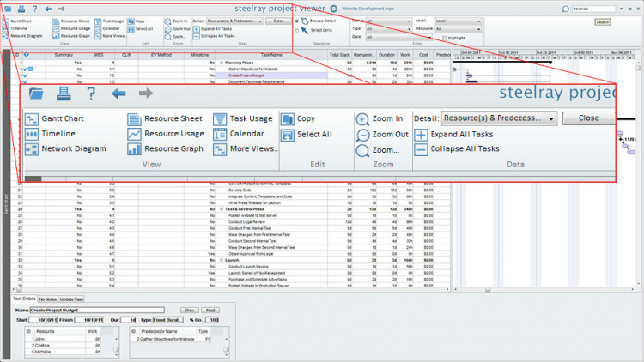Open the Date filter dropdown

pos(398,37)
